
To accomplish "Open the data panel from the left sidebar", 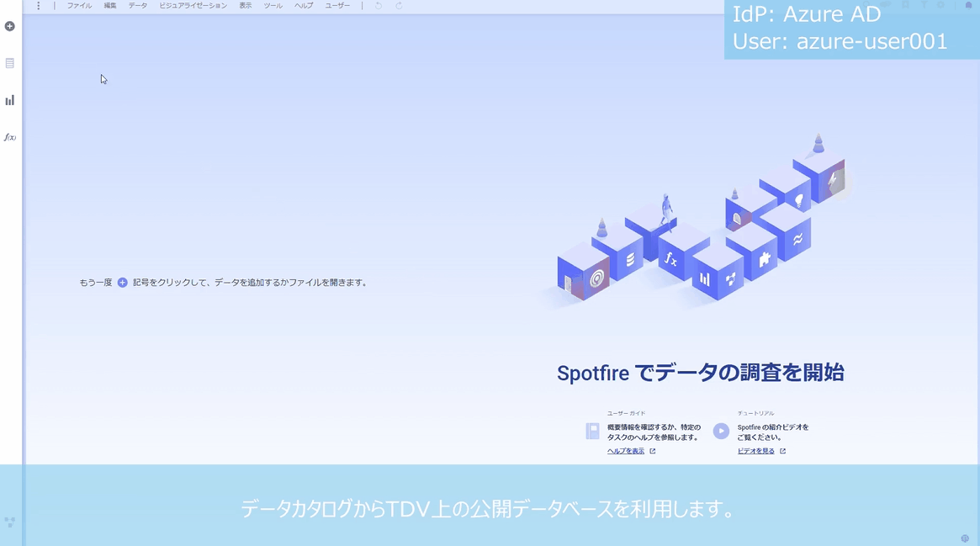I will point(9,62).
